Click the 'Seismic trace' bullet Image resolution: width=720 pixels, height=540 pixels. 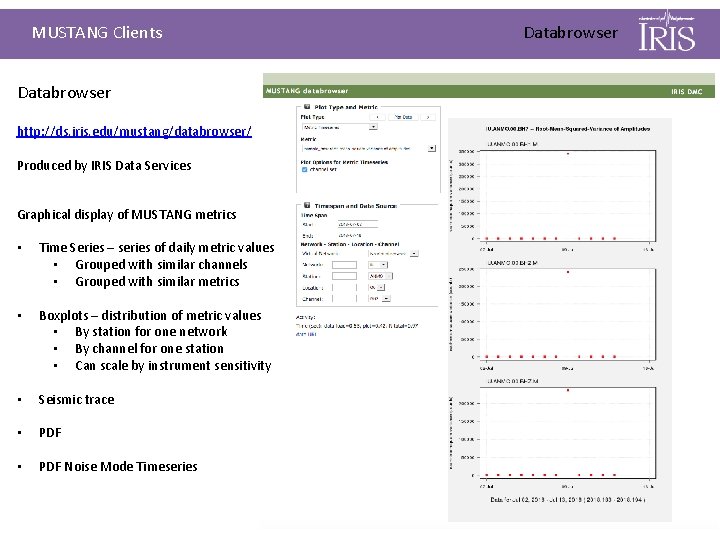[77, 399]
